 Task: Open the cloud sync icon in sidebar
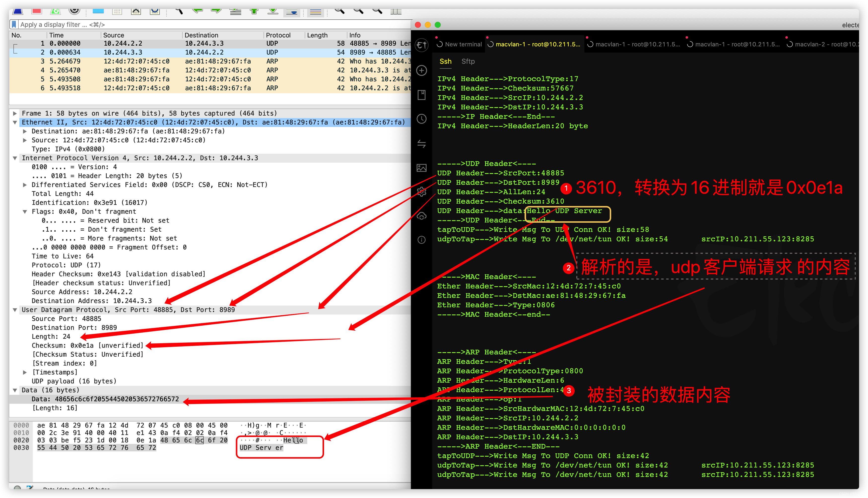click(x=422, y=216)
